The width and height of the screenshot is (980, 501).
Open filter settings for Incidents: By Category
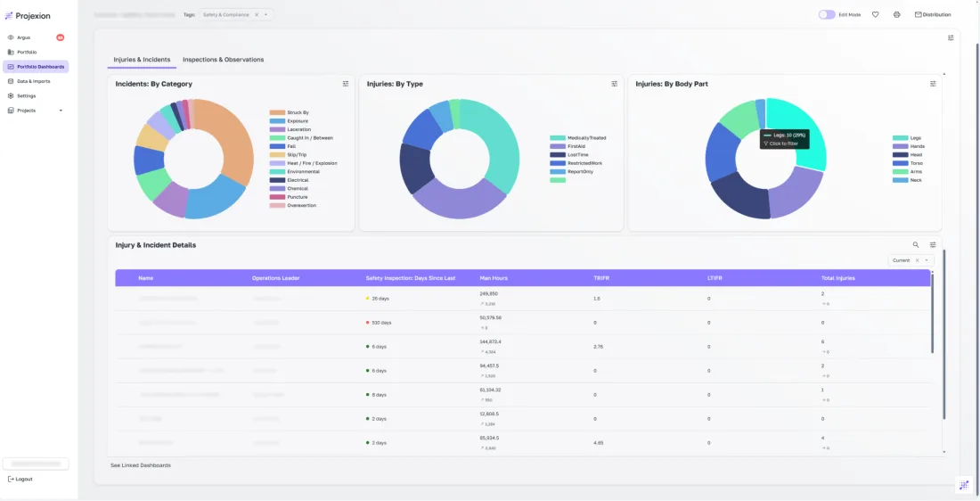pyautogui.click(x=345, y=84)
